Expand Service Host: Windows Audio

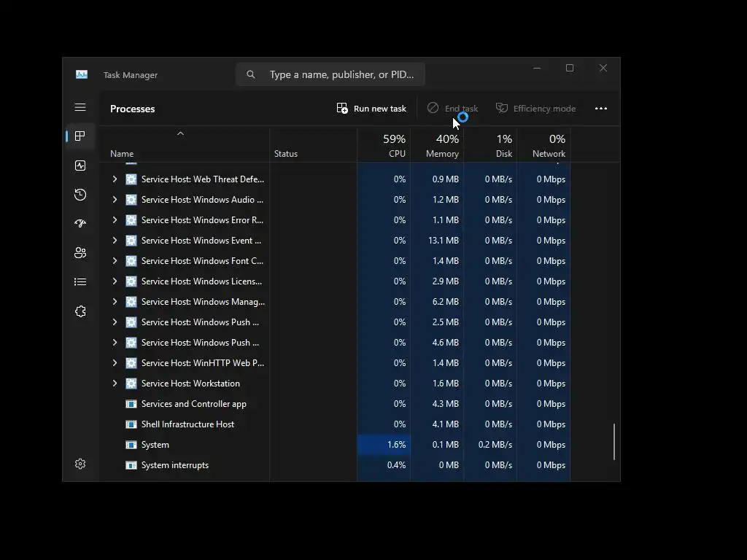115,200
